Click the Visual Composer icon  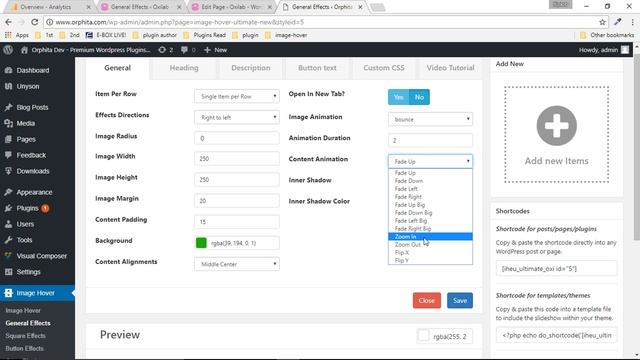click(x=8, y=256)
